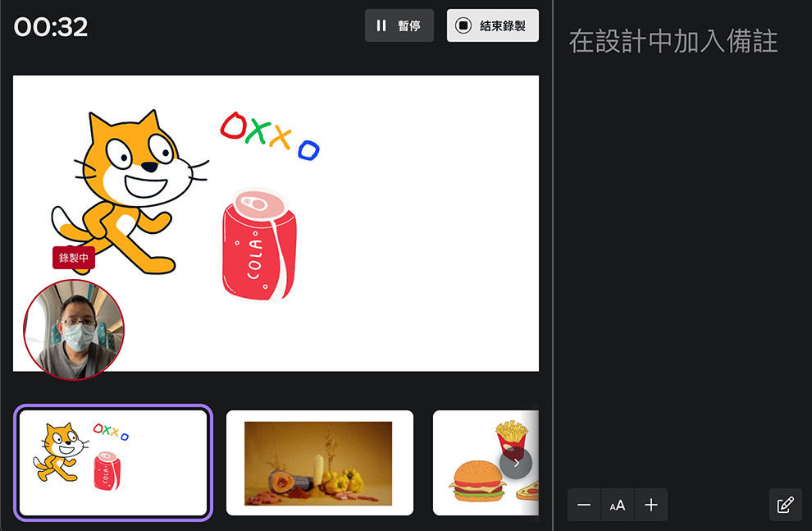Image resolution: width=812 pixels, height=531 pixels.
Task: Select the vegetables photo slide thumbnail
Action: 320,463
